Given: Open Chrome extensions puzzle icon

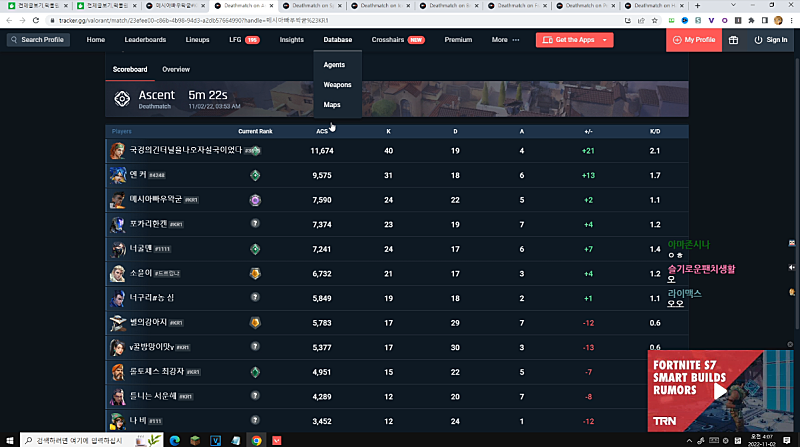Looking at the screenshot, I should (751, 20).
